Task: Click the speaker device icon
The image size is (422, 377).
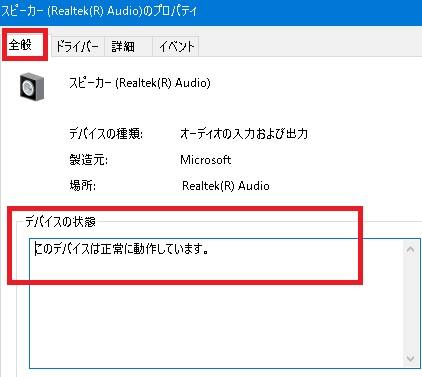Action: click(x=32, y=87)
